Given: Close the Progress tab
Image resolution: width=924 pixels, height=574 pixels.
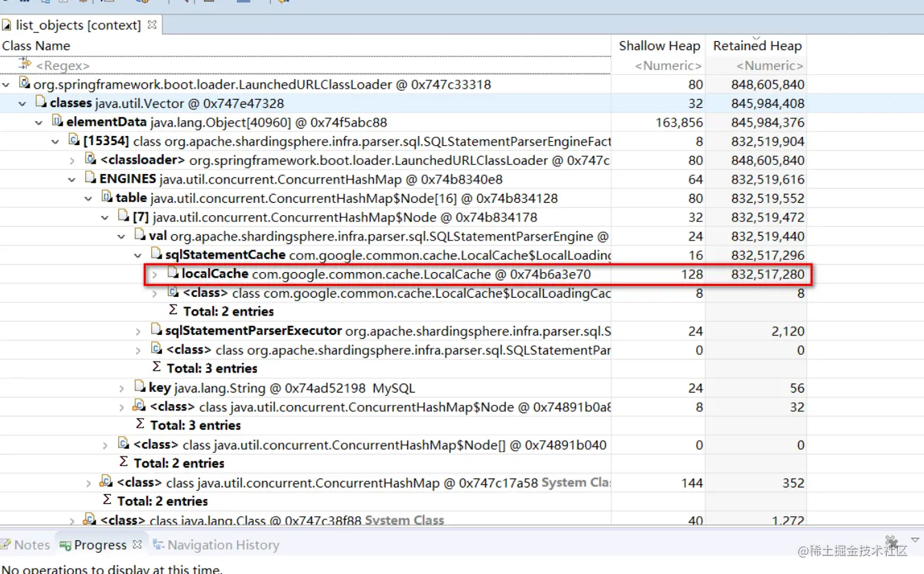Looking at the screenshot, I should 137,544.
